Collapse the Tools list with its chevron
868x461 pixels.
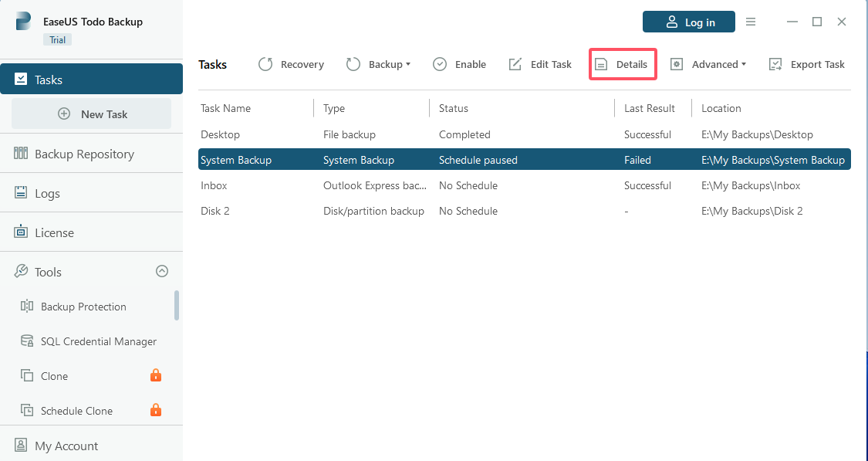pyautogui.click(x=162, y=271)
